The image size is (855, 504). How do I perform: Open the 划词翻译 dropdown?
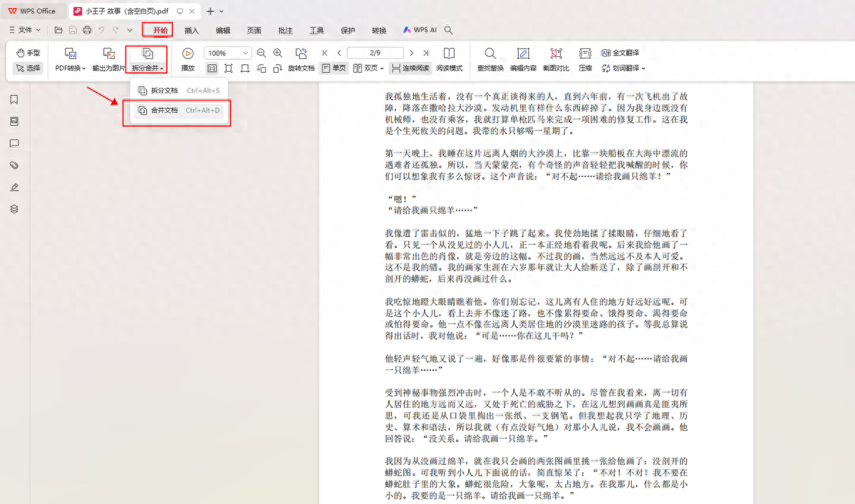[623, 68]
